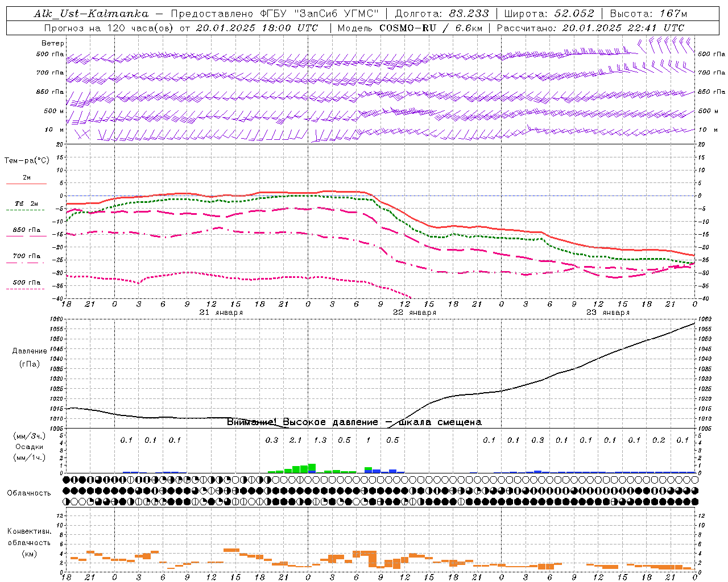Image resolution: width=728 pixels, height=582 pixels.
Task: Select the Прогноз на 120 часа(ов) header text
Action: click(x=109, y=28)
